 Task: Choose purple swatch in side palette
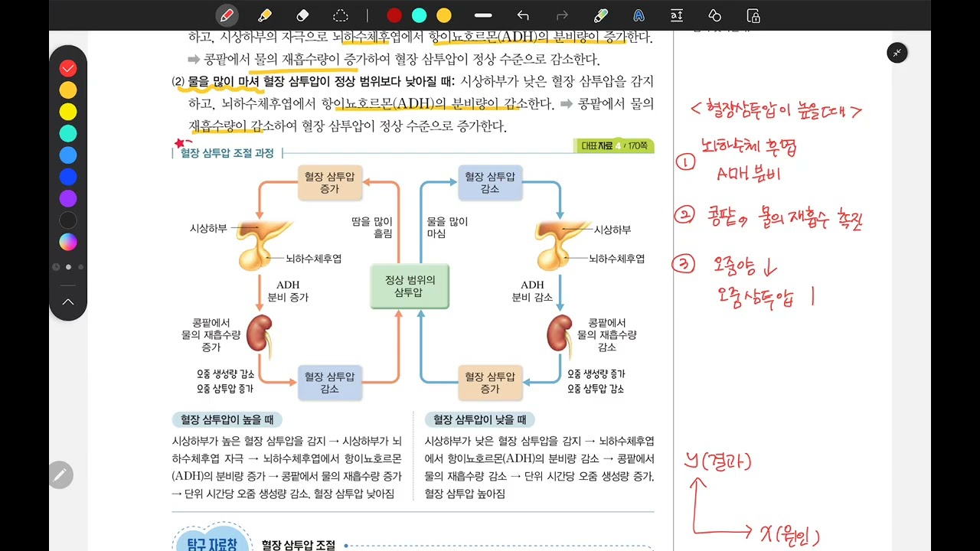click(68, 199)
